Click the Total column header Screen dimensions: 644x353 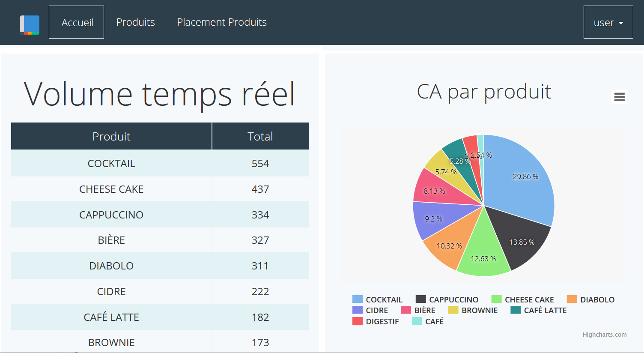[x=260, y=136]
